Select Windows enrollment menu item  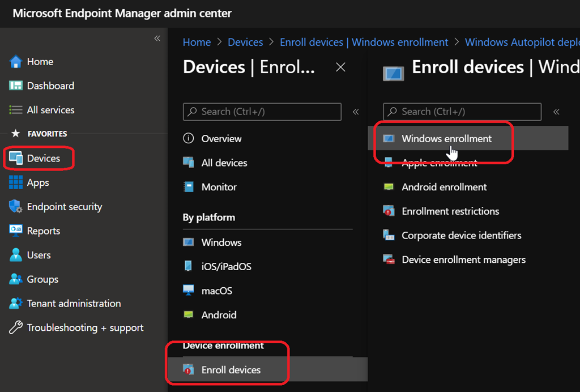(446, 139)
